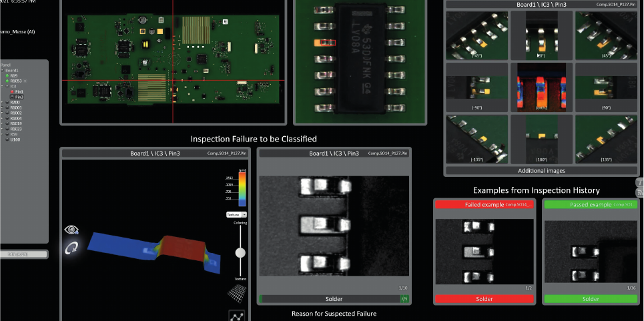Select Board1 in the panel tree
Viewport: 644px width, 321px height.
[x=11, y=70]
